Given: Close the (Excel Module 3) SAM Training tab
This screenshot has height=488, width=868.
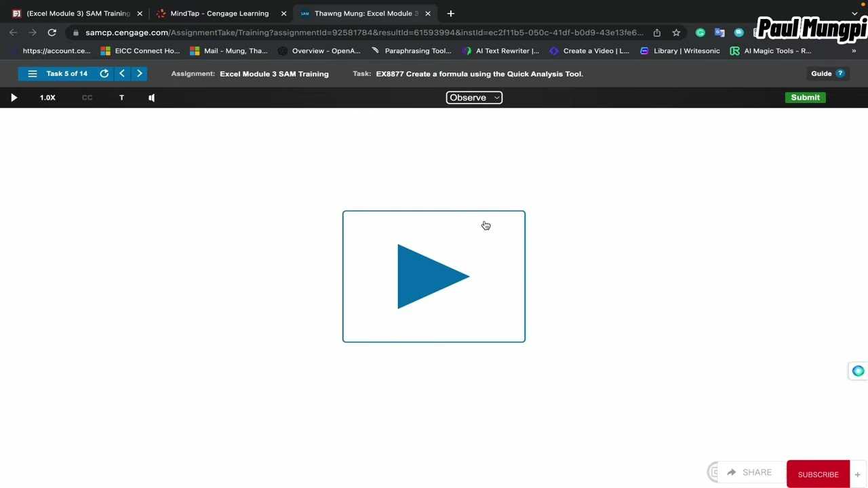Looking at the screenshot, I should tap(140, 14).
